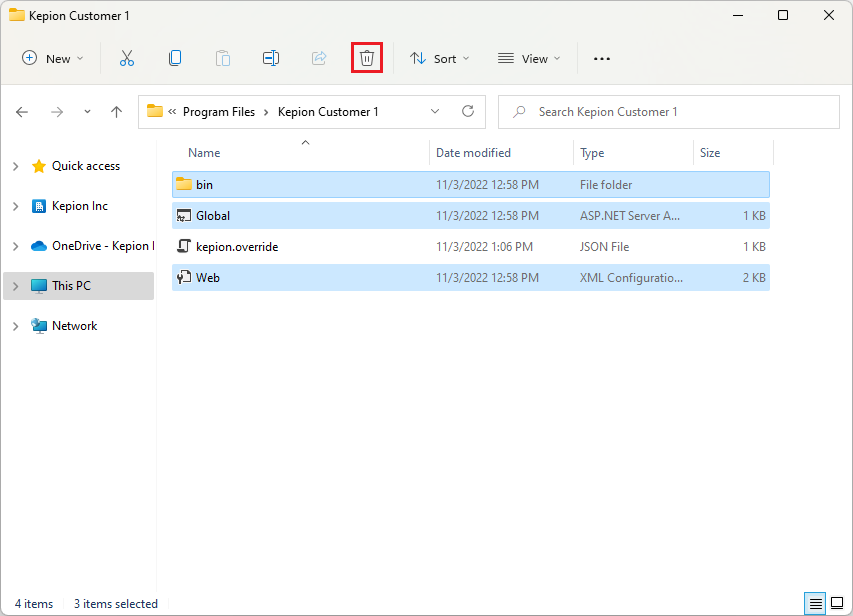Click the 4 items status text
The image size is (853, 616).
coord(34,603)
